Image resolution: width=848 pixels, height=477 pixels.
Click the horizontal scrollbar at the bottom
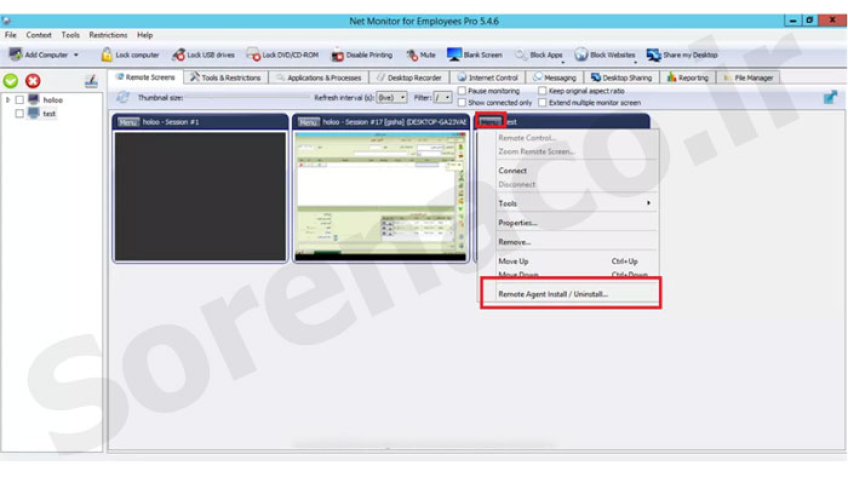pos(424,447)
